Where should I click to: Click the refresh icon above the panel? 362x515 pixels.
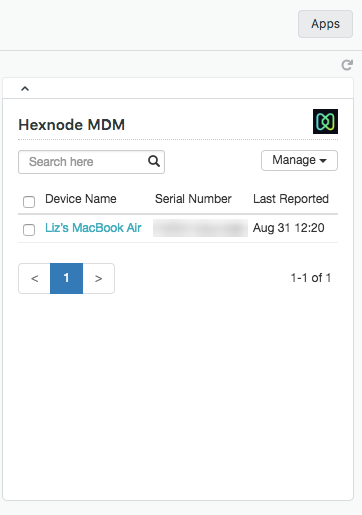[x=347, y=65]
